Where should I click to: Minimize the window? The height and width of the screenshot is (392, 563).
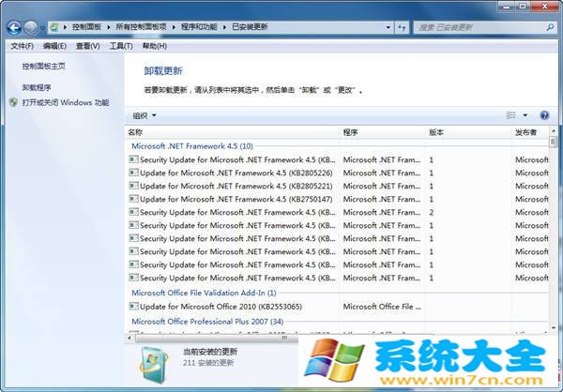[x=507, y=7]
